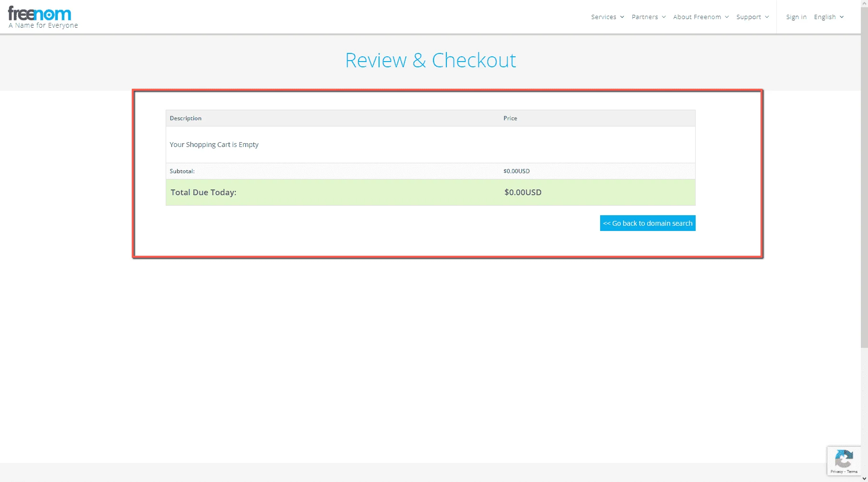
Task: Open the reCAPTCHA Terms link
Action: (852, 472)
